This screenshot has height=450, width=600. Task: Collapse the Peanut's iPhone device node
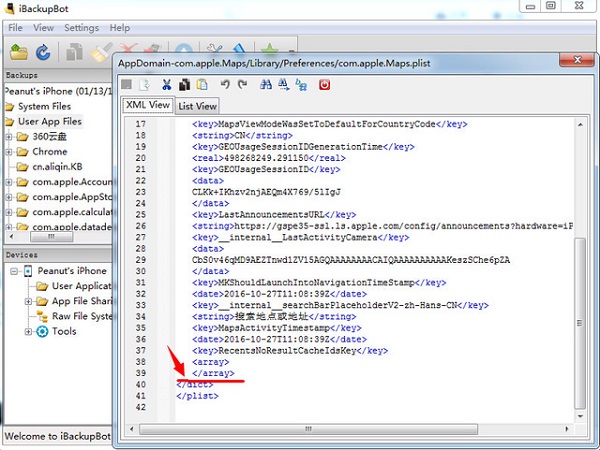click(x=14, y=271)
